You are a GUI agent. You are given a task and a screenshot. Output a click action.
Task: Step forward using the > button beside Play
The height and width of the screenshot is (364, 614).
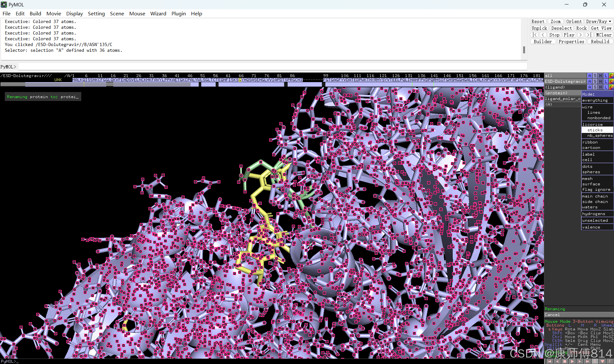click(581, 35)
